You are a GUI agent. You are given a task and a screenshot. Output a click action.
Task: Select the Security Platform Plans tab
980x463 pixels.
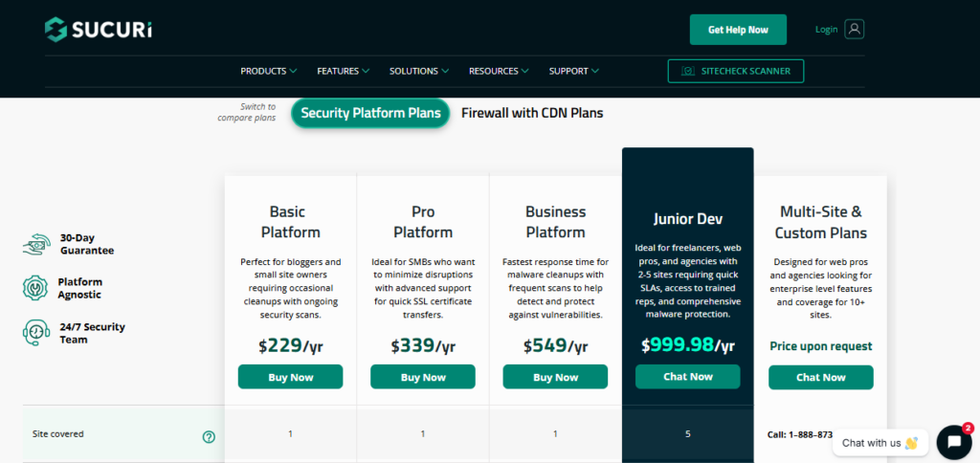point(370,113)
